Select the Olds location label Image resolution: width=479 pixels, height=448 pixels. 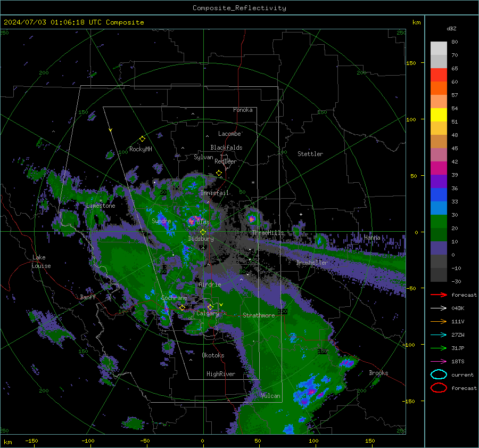[203, 222]
